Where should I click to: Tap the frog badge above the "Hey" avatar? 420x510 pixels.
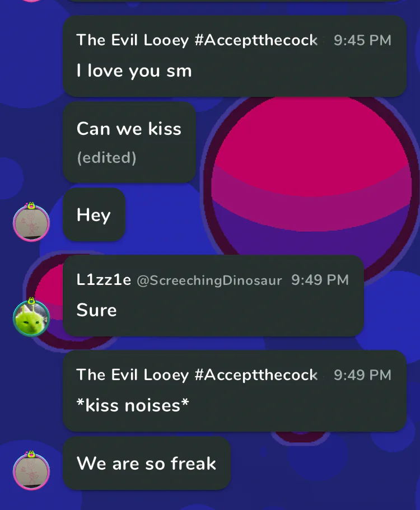point(31,205)
